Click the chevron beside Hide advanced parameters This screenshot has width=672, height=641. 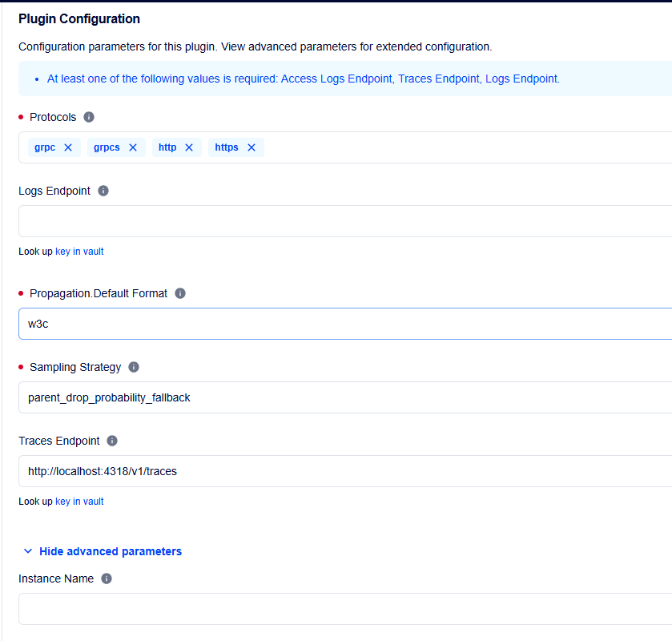(x=28, y=551)
